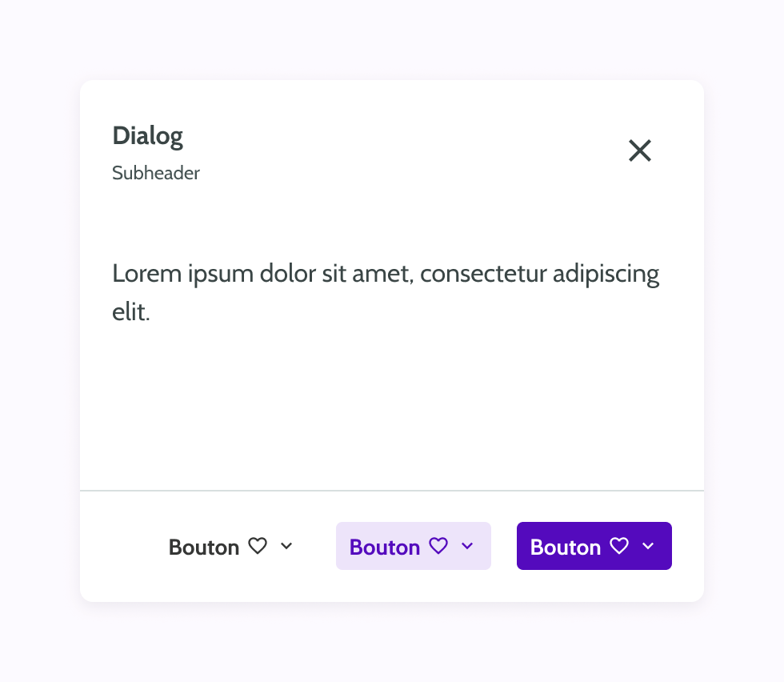
Task: Click the Subheader text
Action: coord(155,173)
